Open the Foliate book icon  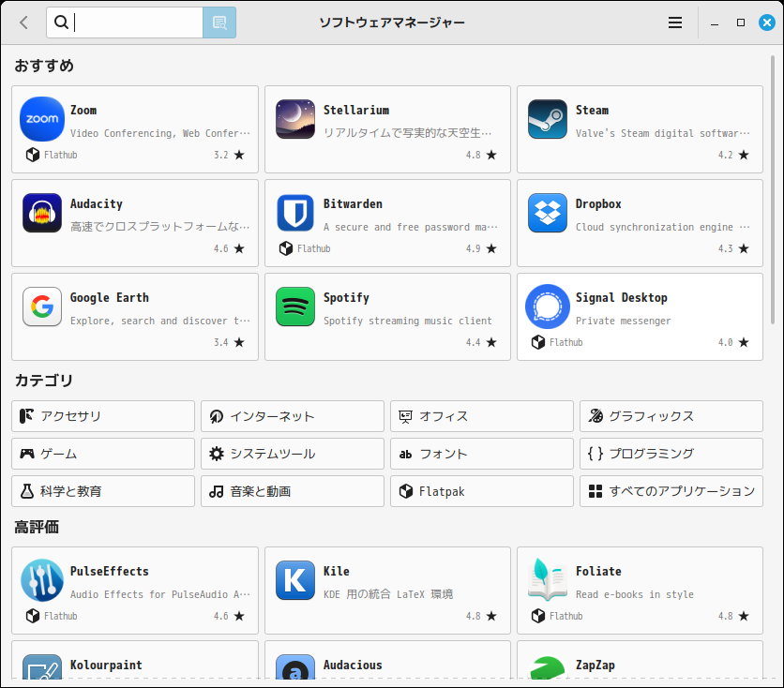point(548,580)
